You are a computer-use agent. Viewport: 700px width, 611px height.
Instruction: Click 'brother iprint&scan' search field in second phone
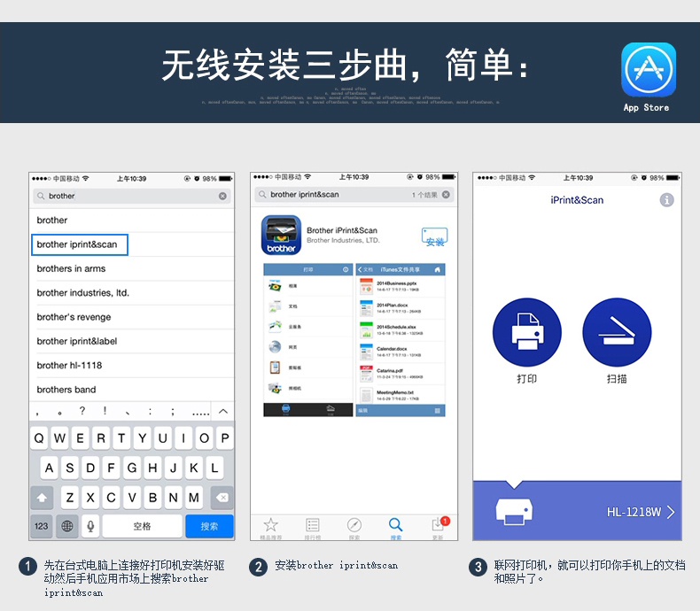pyautogui.click(x=354, y=195)
